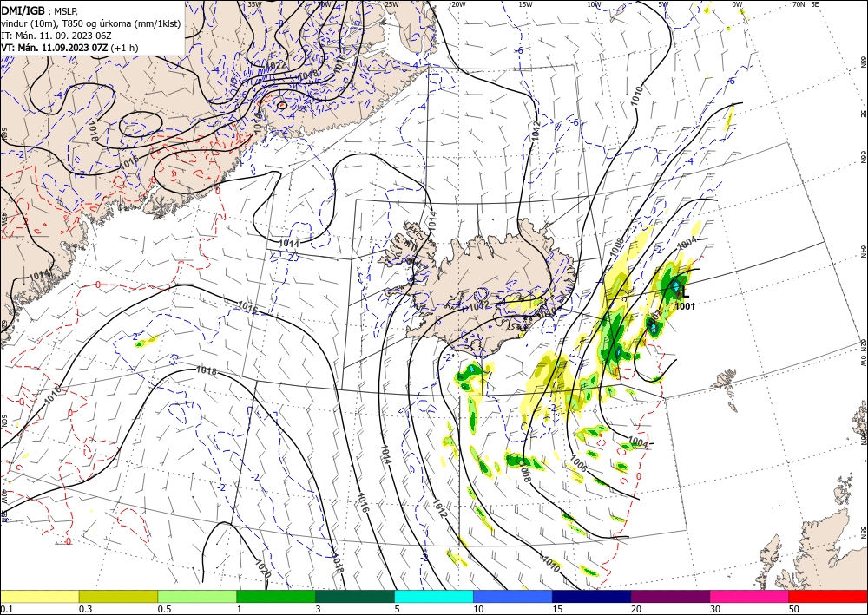
Task: Click the cyan 5–10 mm legend swatch
Action: (x=434, y=596)
